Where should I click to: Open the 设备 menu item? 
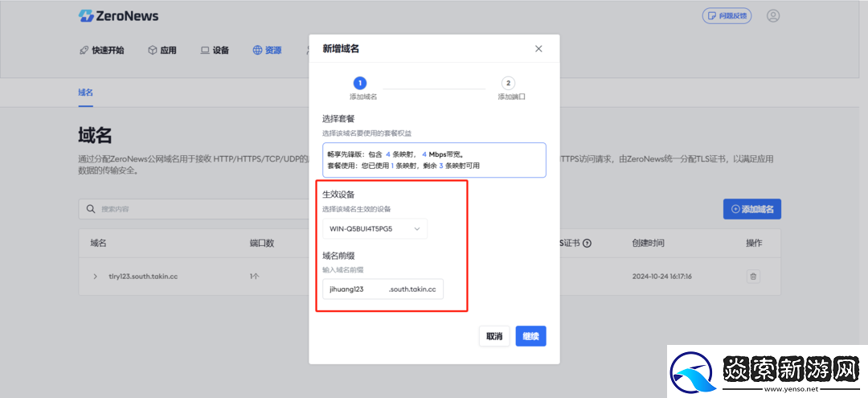(215, 51)
